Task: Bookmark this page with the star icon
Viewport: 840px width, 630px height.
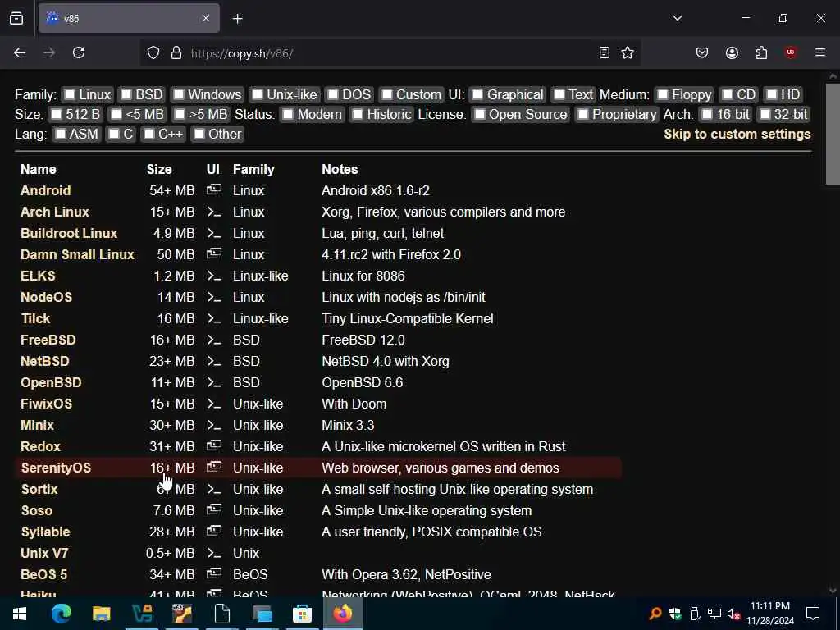Action: click(628, 52)
